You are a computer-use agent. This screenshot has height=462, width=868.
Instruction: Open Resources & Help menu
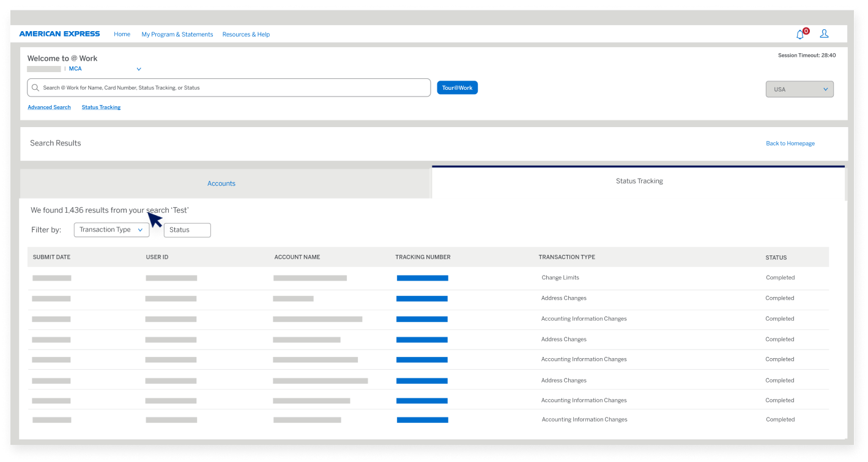point(246,34)
